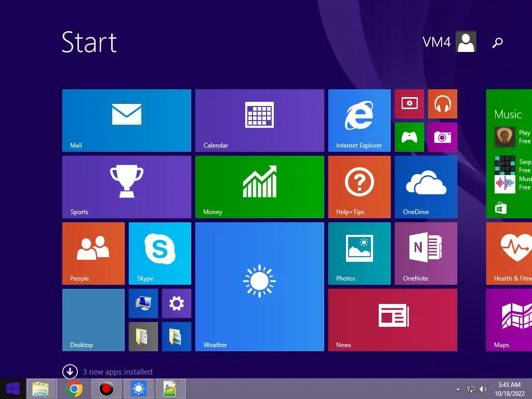532x399 pixels.
Task: Open File Explorer from the taskbar
Action: tap(41, 389)
